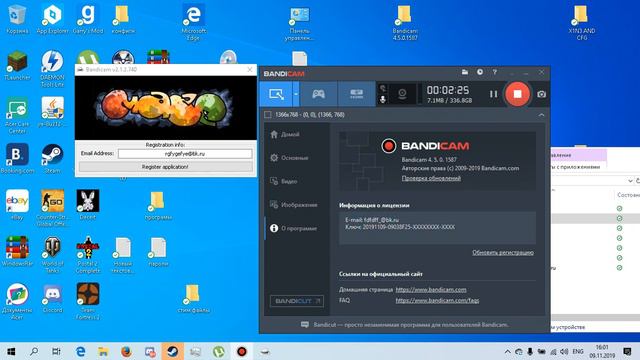
Task: Open DAEMON Tools Lite shortcut
Action: pyautogui.click(x=52, y=69)
